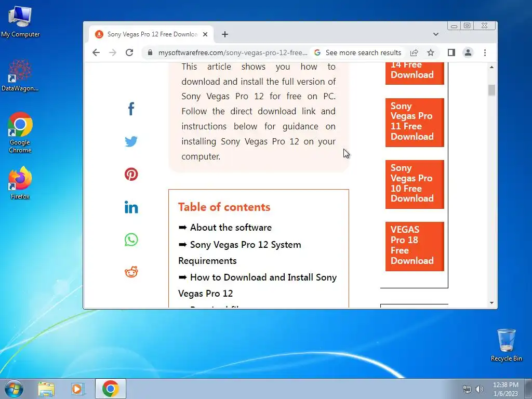Screen dimensions: 532x399
Task: Click the taskbar clock showing 12:38 PM
Action: coord(506,389)
